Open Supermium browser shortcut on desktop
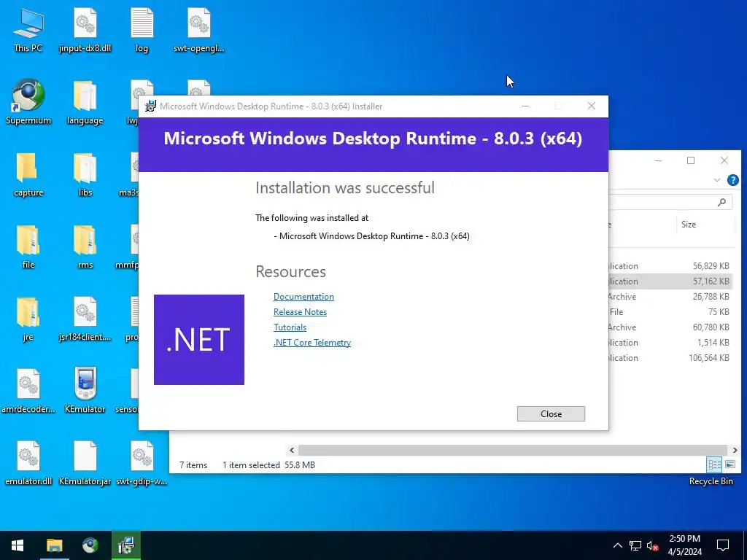 (x=28, y=102)
